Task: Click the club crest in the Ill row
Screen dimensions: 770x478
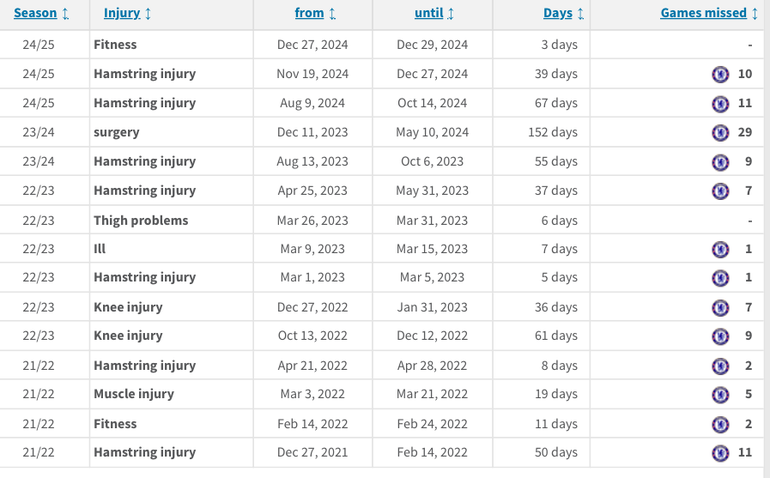Action: [720, 249]
